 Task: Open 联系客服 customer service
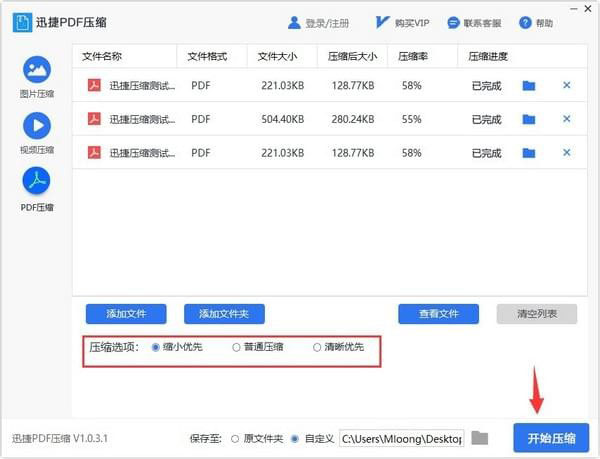coord(453,22)
